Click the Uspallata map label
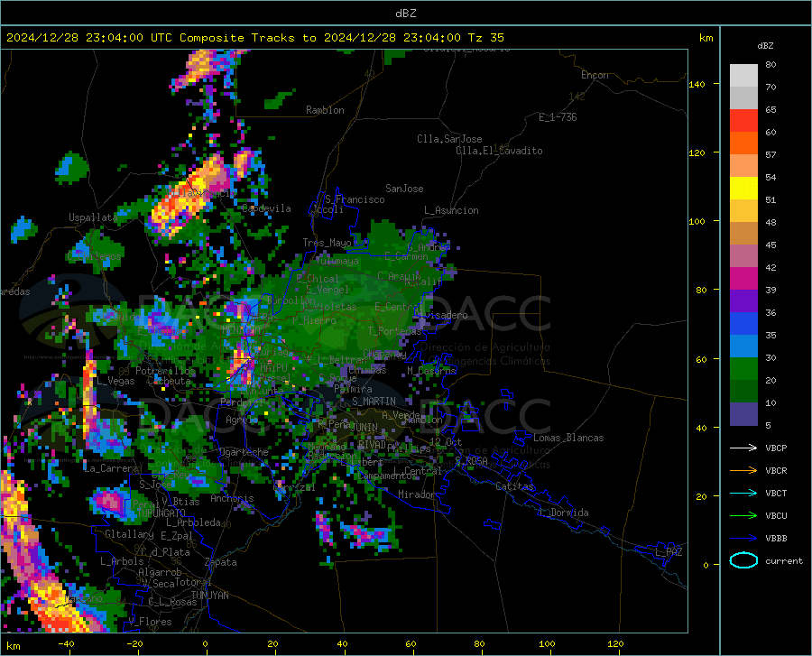 (93, 217)
